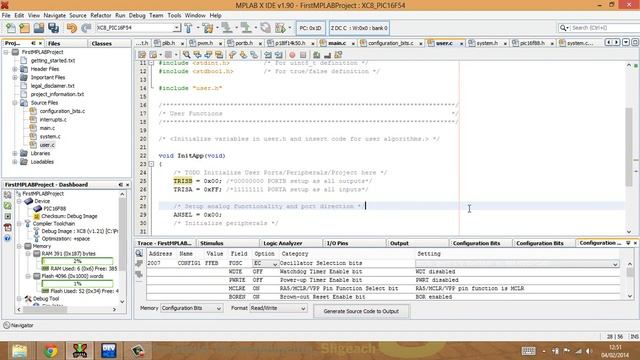The image size is (640, 360).
Task: Click the Dashboard project properties icon at top
Action: click(7, 195)
